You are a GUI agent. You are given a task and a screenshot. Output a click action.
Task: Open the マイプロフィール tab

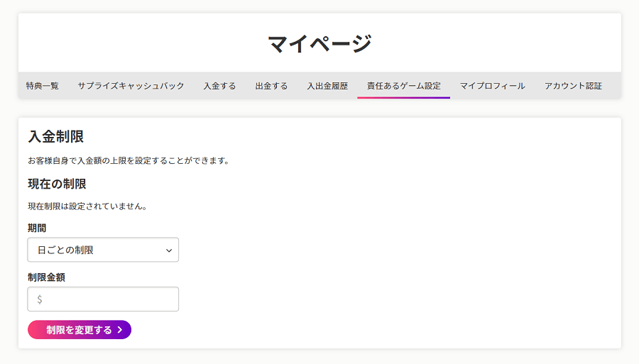coord(492,86)
